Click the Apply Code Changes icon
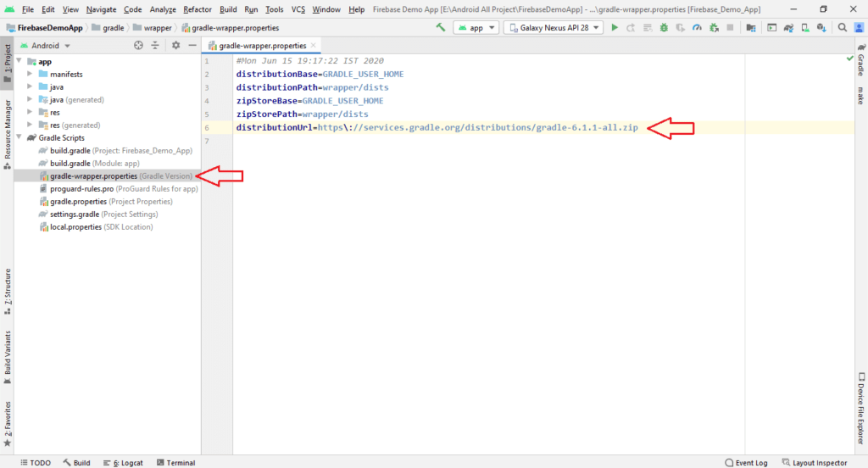This screenshot has height=468, width=868. (x=647, y=27)
